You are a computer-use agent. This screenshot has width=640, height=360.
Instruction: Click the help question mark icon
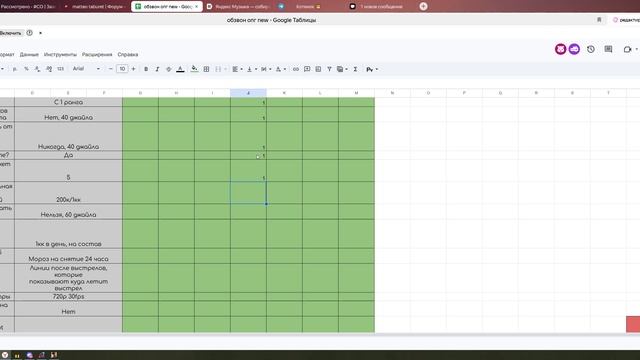coord(29,33)
